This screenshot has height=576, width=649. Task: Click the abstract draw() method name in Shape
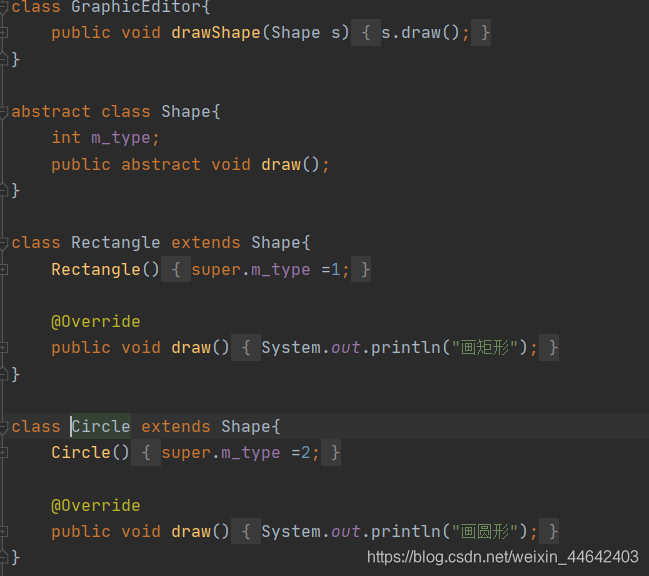pos(281,164)
